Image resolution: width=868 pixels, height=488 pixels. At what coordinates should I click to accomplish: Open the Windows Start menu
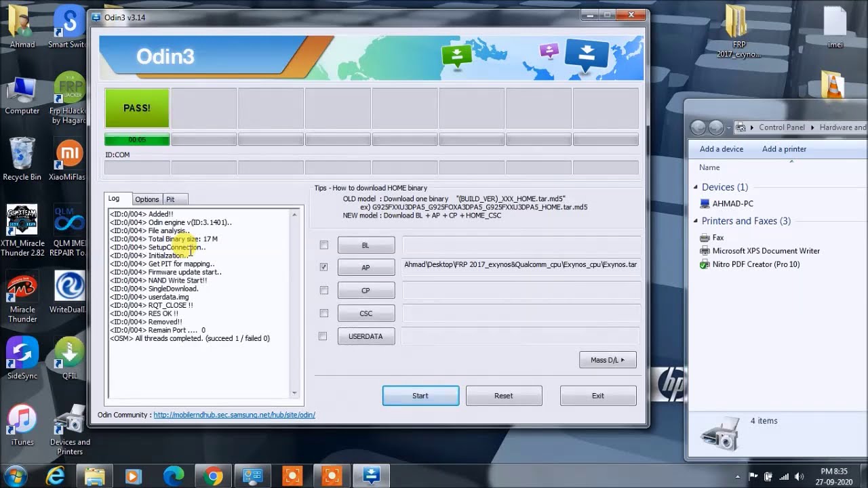pos(15,476)
